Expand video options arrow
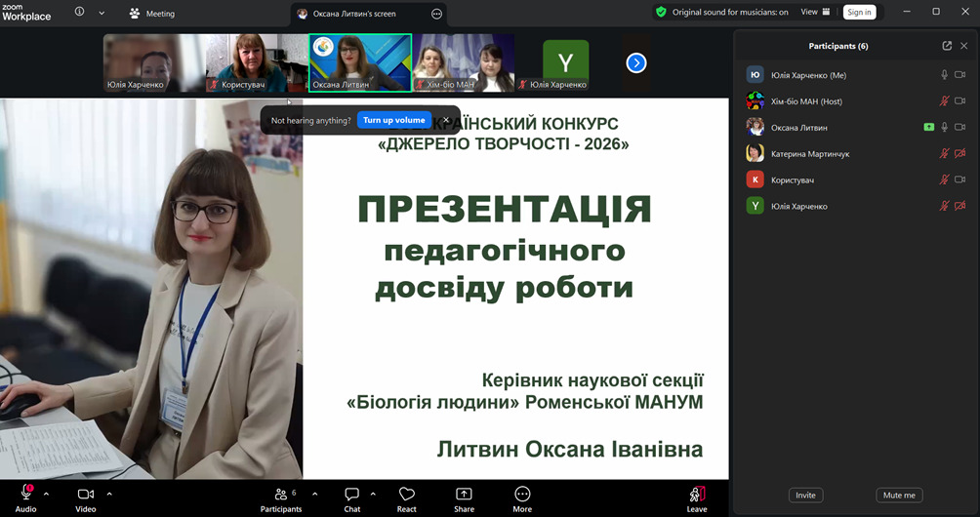 pos(108,494)
